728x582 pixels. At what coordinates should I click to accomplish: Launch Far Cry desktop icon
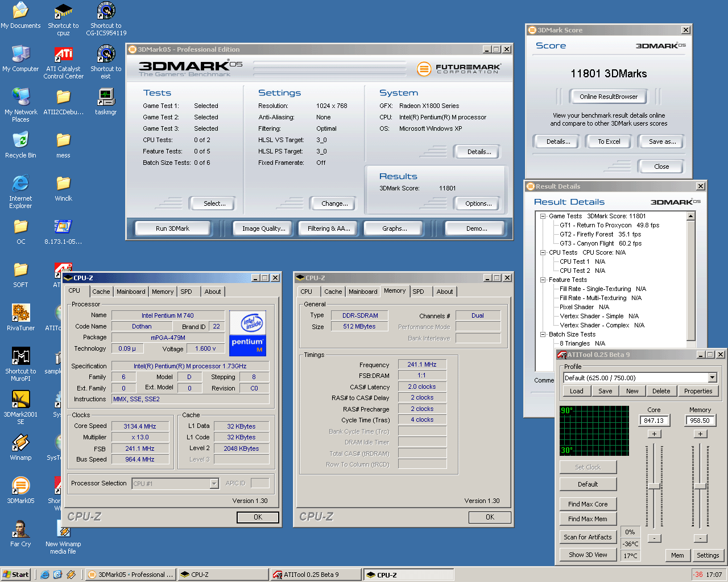20,534
